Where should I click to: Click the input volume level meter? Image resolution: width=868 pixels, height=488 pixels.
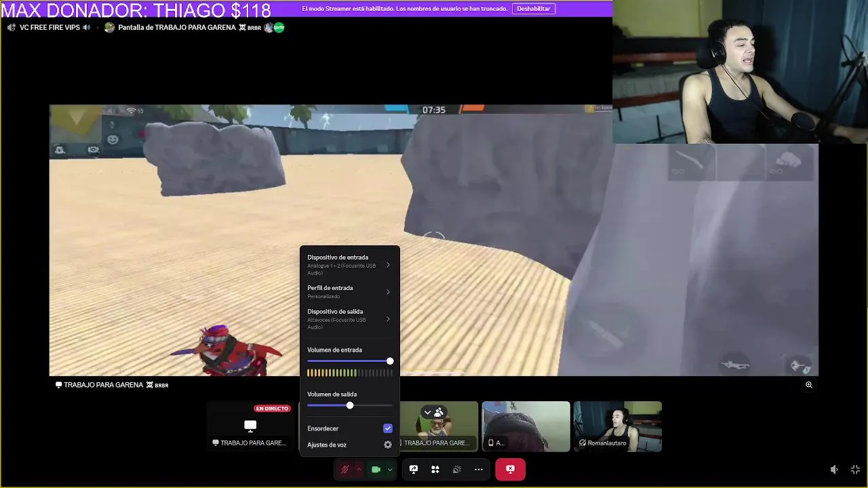(x=350, y=373)
